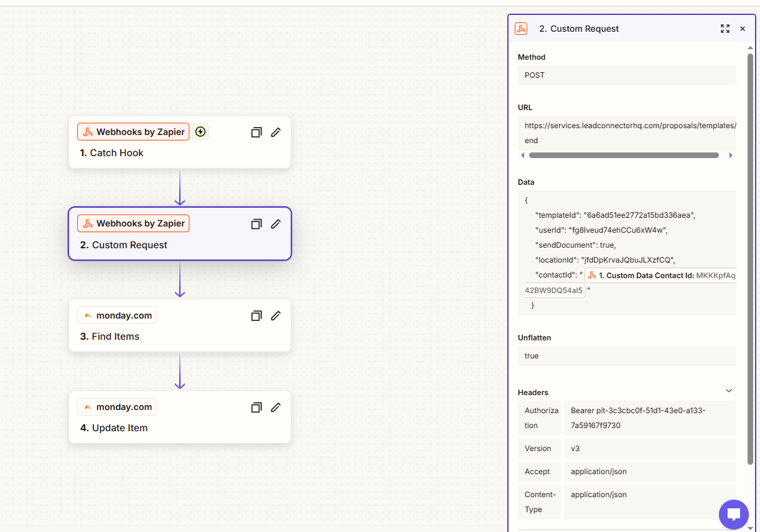Edit the Catch Hook step
760x532 pixels.
coord(276,132)
